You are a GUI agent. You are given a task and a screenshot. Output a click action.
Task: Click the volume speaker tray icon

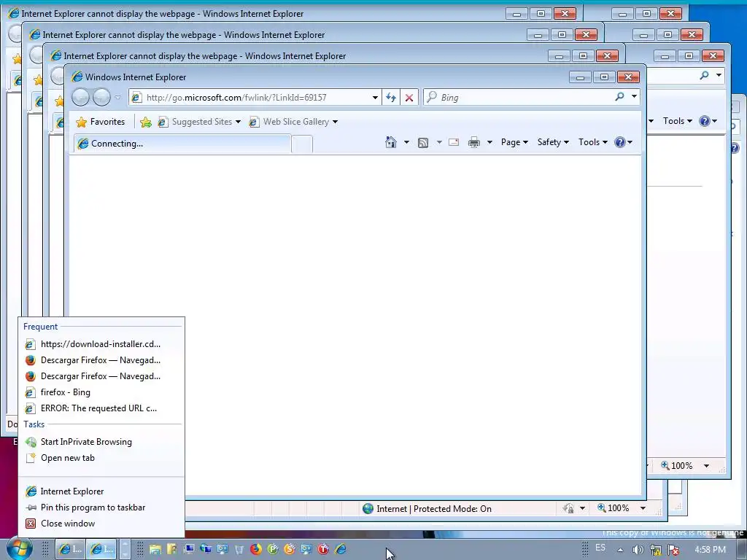pyautogui.click(x=638, y=550)
